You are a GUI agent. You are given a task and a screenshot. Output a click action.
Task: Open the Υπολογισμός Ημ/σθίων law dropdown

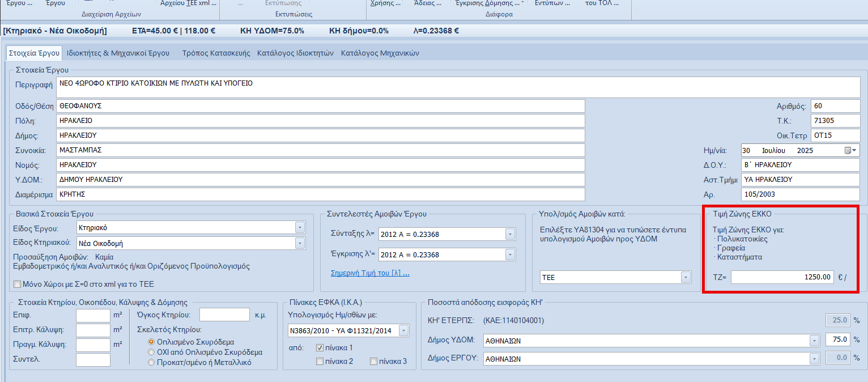[x=403, y=330]
